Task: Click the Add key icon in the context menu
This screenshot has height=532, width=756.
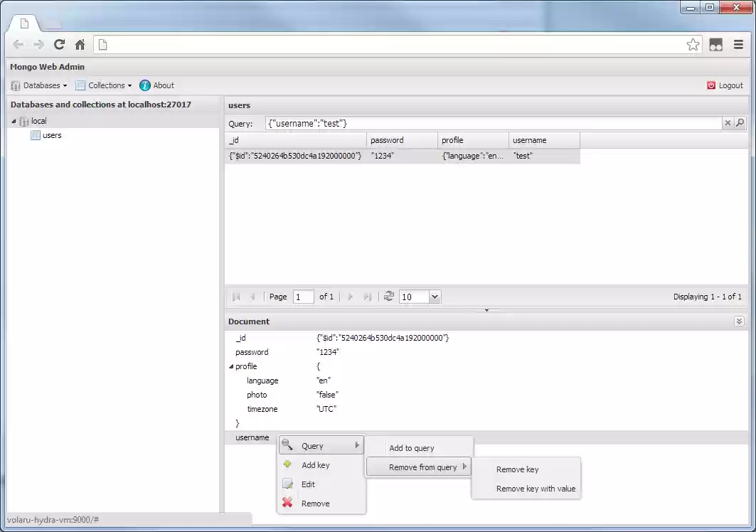Action: [287, 464]
